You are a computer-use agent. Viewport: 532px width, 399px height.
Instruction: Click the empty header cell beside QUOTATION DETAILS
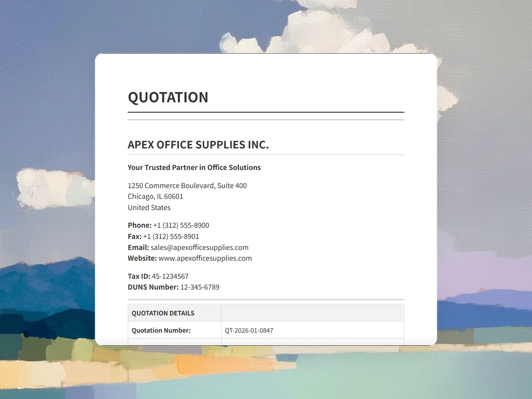[313, 313]
